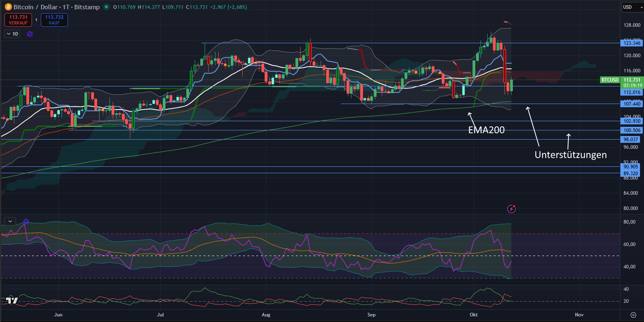Select the 123.346 price level label
The image size is (644, 322).
click(632, 43)
